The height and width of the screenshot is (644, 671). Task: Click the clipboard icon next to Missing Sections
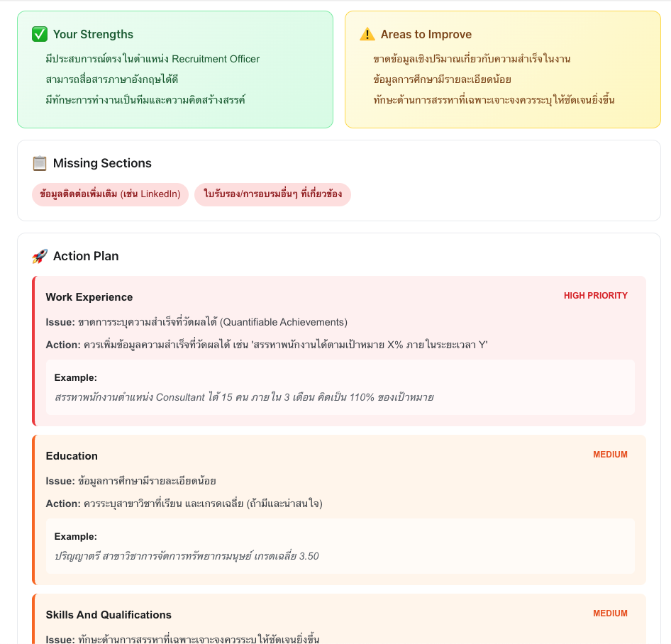[x=38, y=162]
